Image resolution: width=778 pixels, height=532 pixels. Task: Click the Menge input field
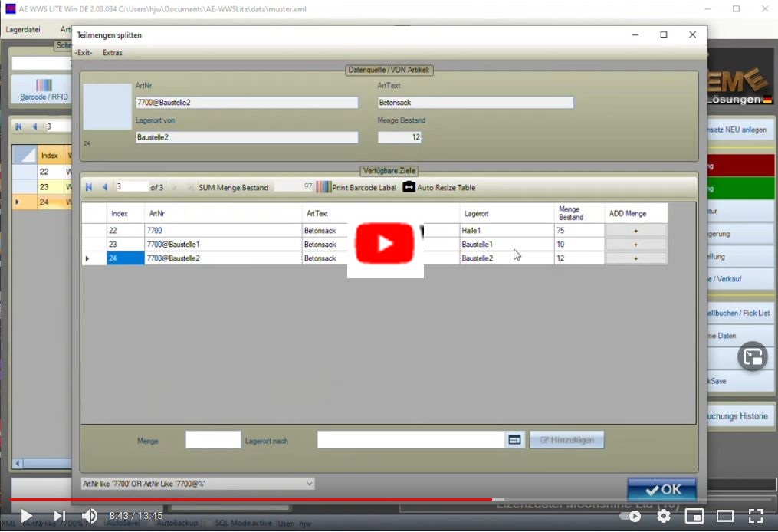(x=213, y=440)
